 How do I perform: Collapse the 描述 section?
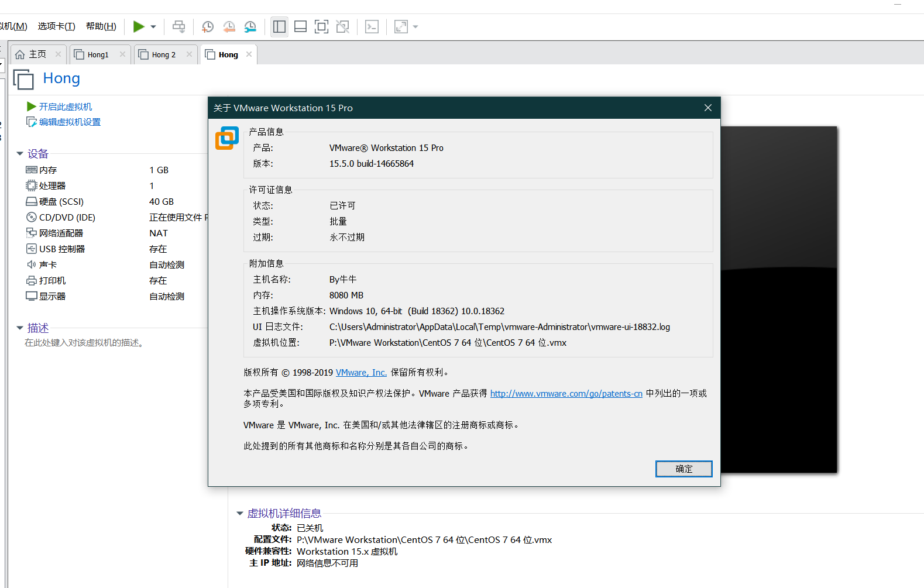click(20, 328)
